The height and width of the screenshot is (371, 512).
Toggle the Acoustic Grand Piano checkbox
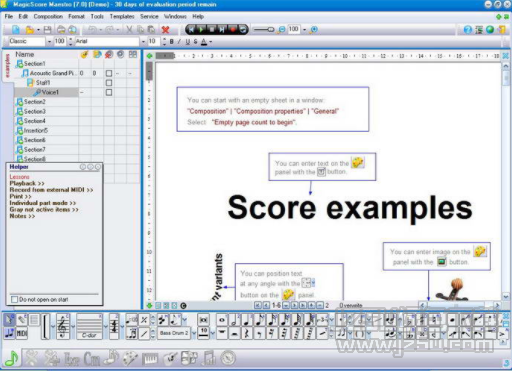click(109, 73)
